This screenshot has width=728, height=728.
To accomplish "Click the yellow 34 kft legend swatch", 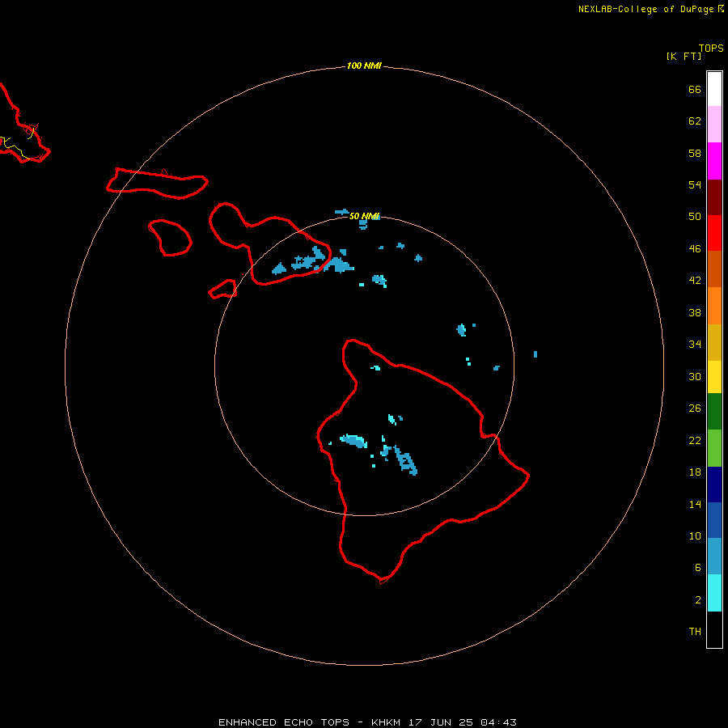I will (x=714, y=377).
